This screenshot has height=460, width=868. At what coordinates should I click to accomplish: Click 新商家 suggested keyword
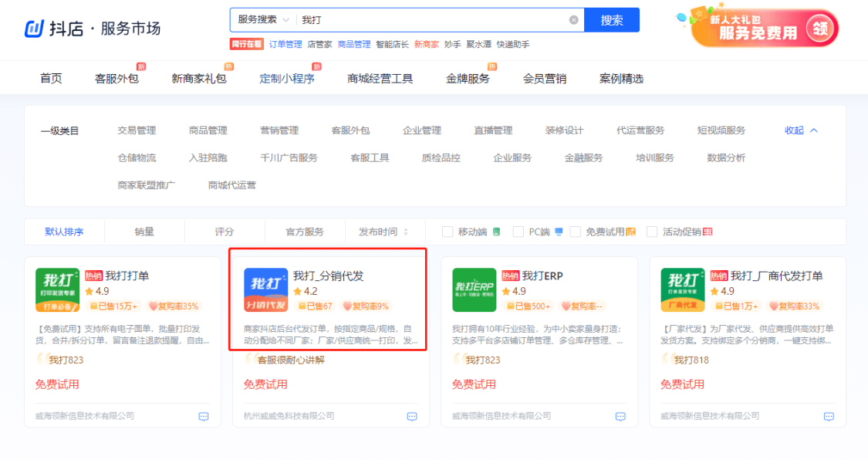tap(426, 44)
